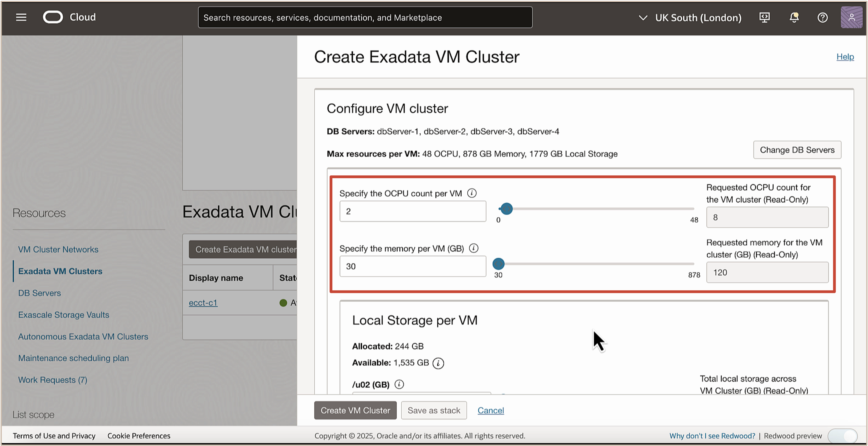This screenshot has height=446, width=868.
Task: Show info for /u02 (GB)
Action: tap(399, 384)
